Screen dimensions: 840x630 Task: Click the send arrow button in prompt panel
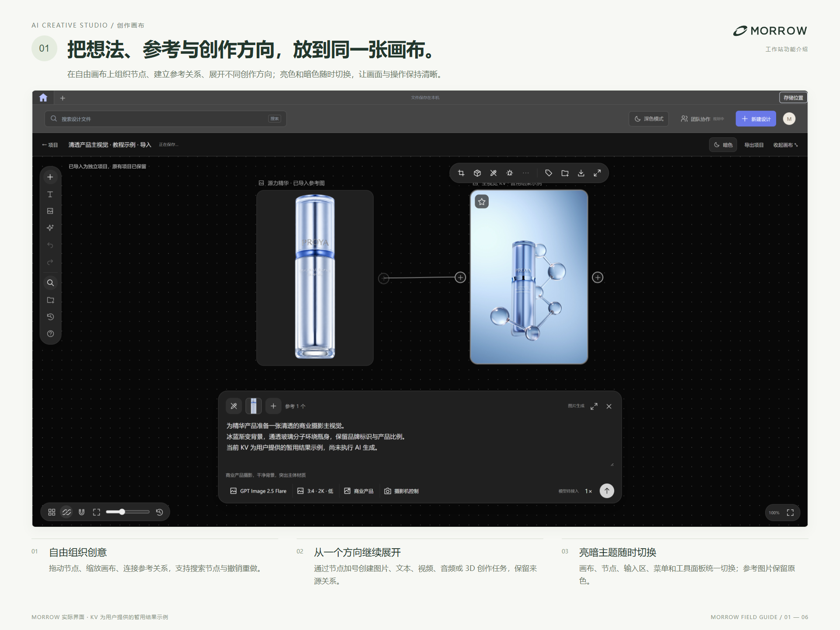(607, 490)
